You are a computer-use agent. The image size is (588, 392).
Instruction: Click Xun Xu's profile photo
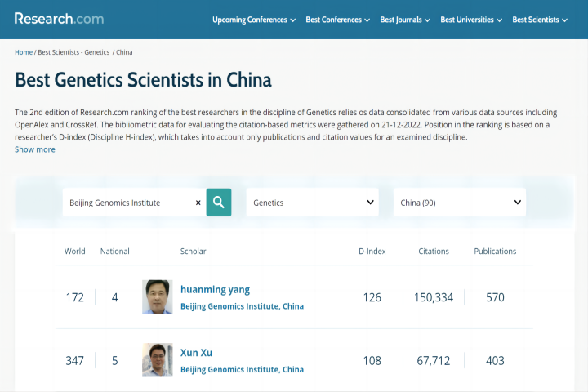click(157, 360)
